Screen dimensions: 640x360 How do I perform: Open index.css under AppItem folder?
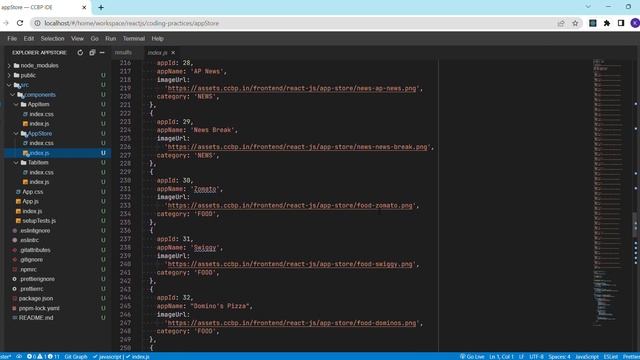point(41,114)
